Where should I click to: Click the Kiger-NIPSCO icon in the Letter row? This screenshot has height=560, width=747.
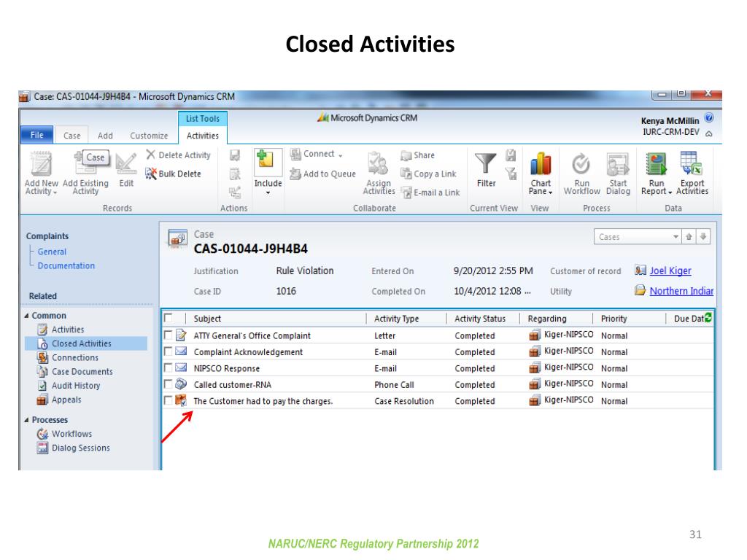click(535, 335)
